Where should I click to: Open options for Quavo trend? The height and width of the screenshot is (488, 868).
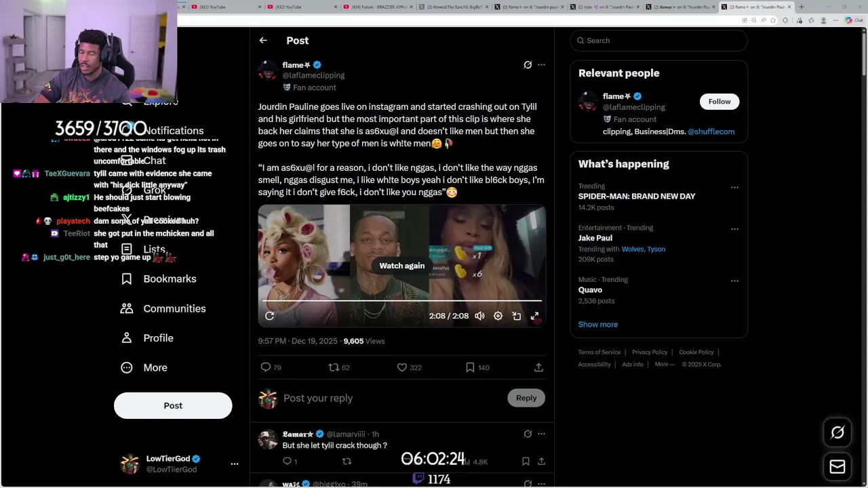[734, 281]
